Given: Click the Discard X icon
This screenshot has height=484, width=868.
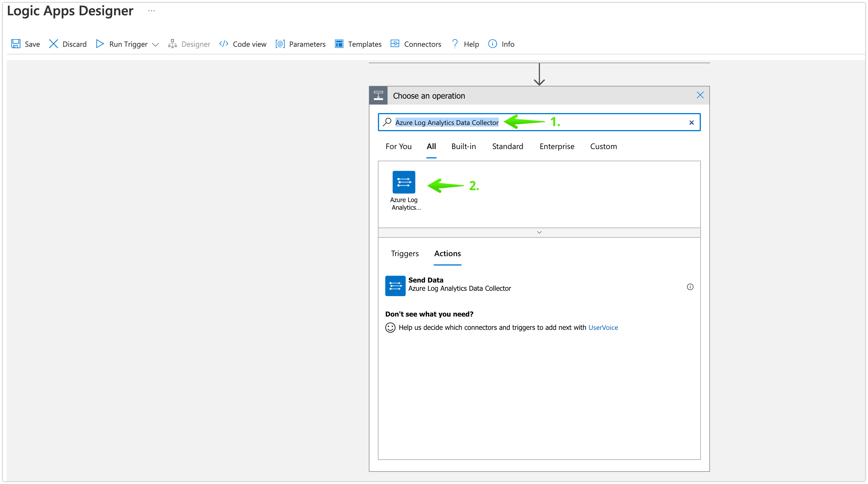Looking at the screenshot, I should [x=53, y=44].
